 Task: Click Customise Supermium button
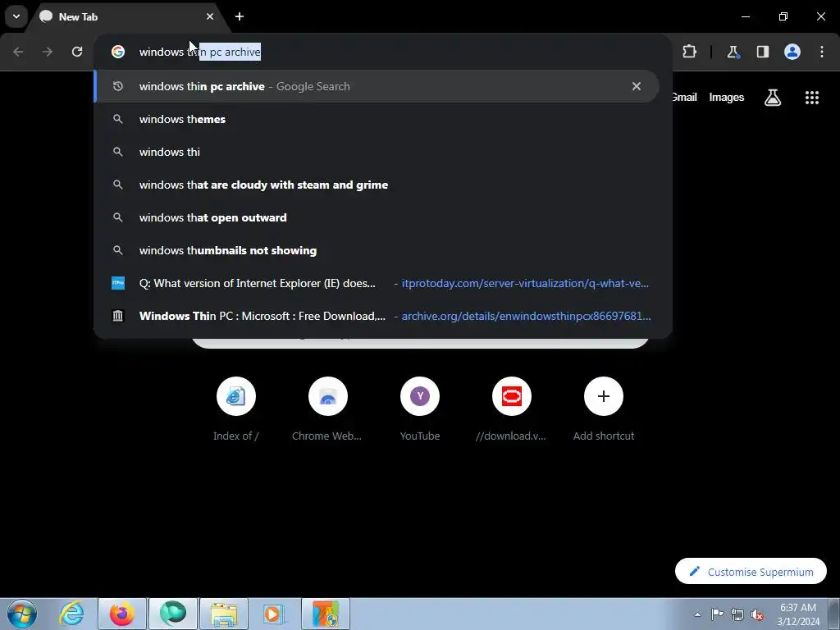tap(751, 572)
